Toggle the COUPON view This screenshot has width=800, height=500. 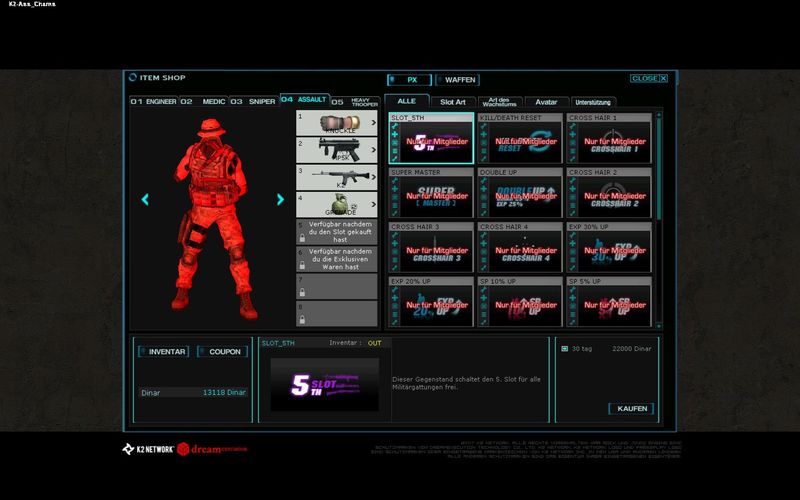point(222,352)
